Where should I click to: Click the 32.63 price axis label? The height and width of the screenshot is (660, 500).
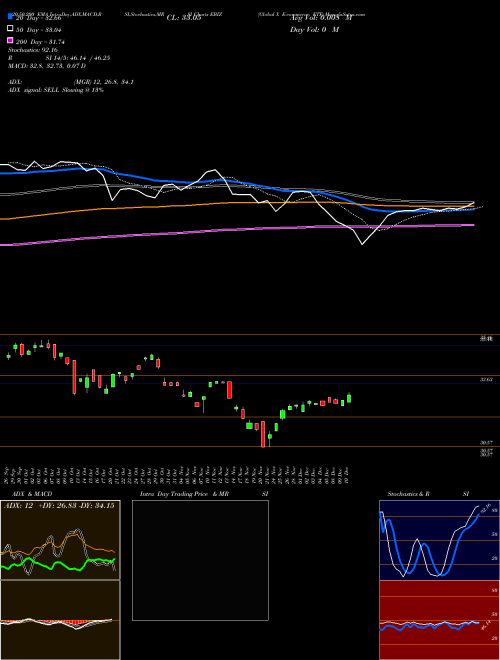(486, 379)
